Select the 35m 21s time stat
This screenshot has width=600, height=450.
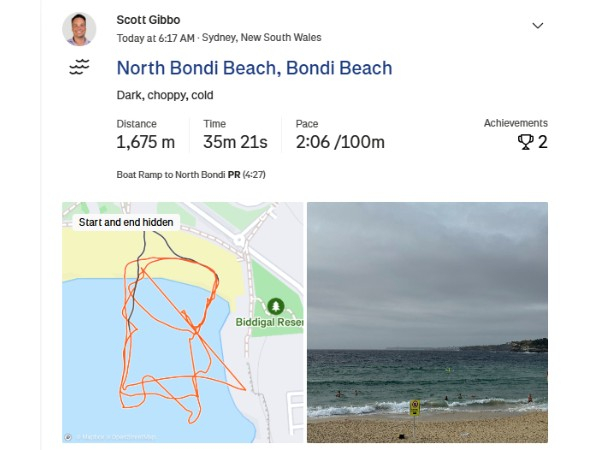(x=236, y=142)
